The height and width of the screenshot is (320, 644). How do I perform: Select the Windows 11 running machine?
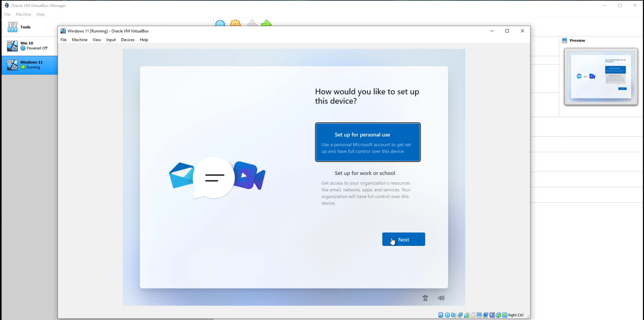(30, 65)
